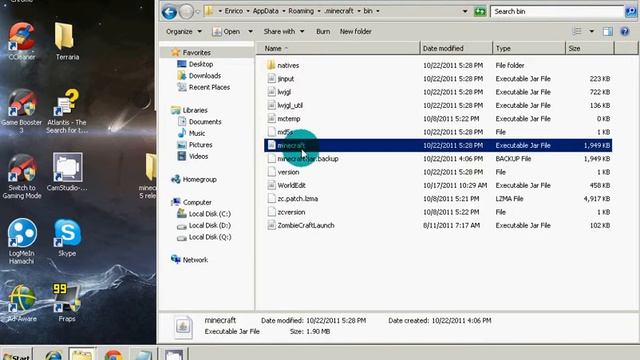Sort by the Type column header
This screenshot has height=360, width=640.
529,49
